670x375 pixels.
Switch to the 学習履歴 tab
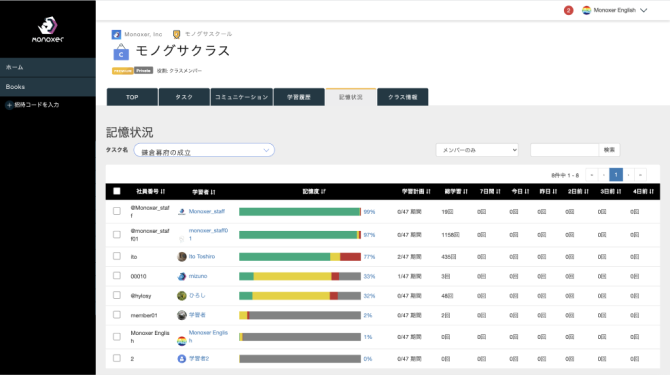299,97
